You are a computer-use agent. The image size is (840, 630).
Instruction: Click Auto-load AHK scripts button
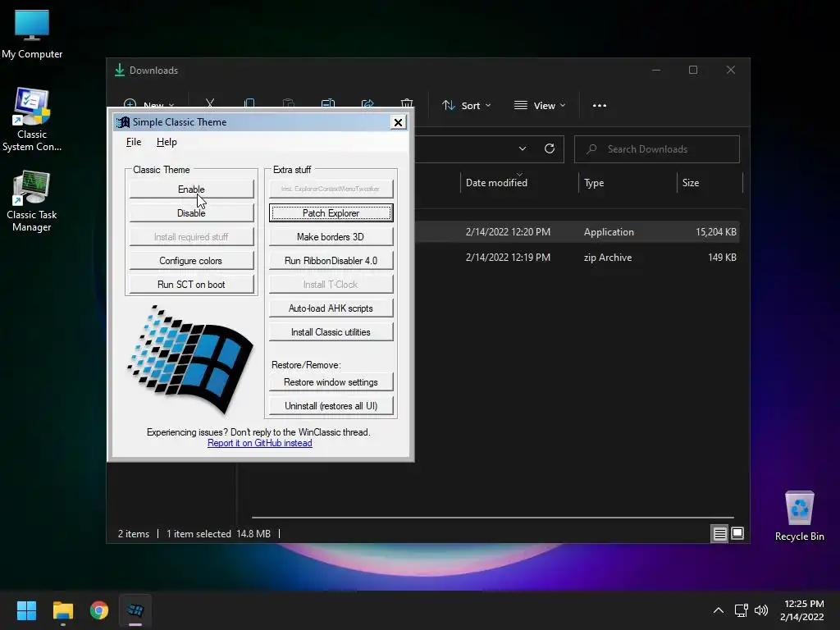pos(331,308)
